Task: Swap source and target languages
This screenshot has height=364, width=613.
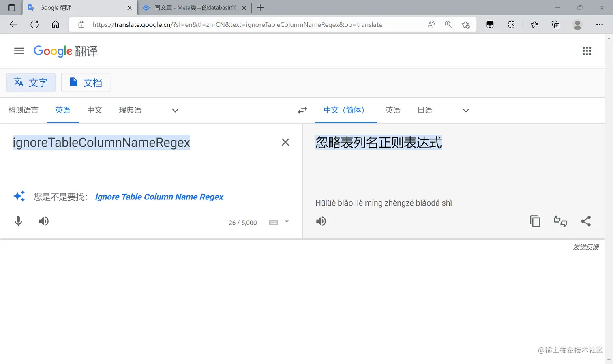Action: click(x=302, y=110)
